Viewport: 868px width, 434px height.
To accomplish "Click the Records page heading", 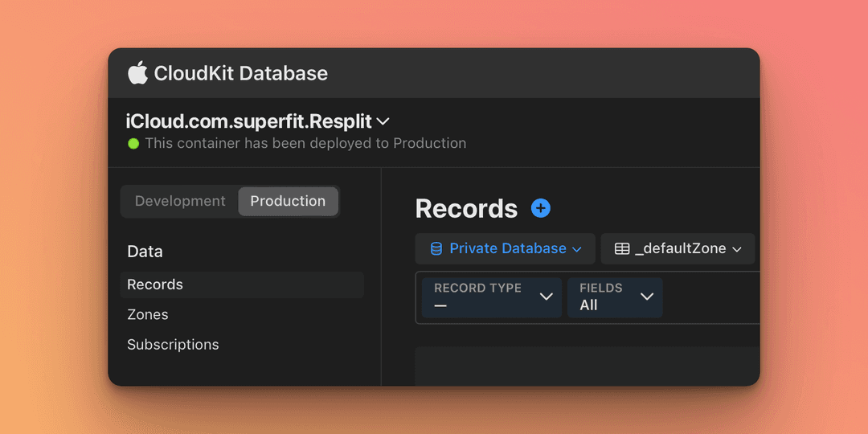I will coord(466,209).
